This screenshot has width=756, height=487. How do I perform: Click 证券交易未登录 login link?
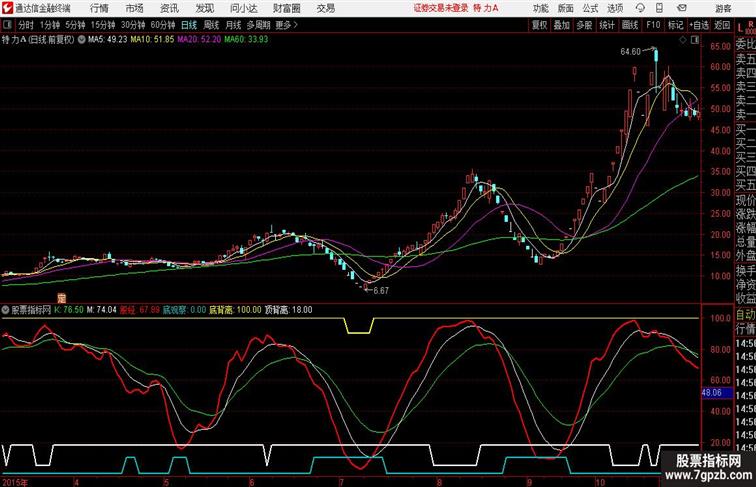pos(441,8)
